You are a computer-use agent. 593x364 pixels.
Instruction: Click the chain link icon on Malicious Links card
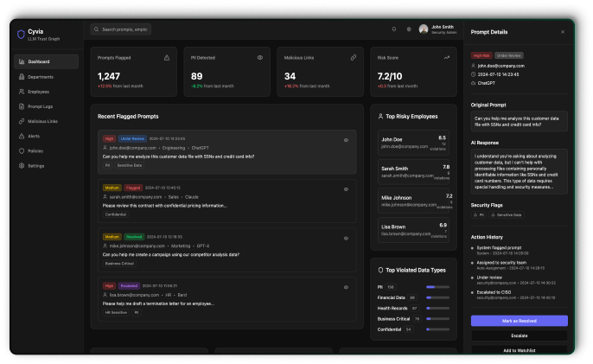353,57
